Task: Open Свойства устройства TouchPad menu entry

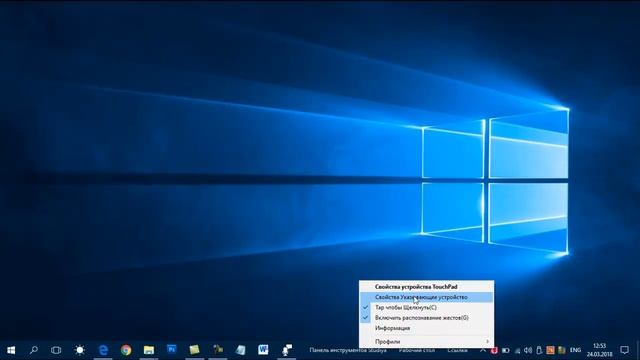Action: pyautogui.click(x=426, y=287)
